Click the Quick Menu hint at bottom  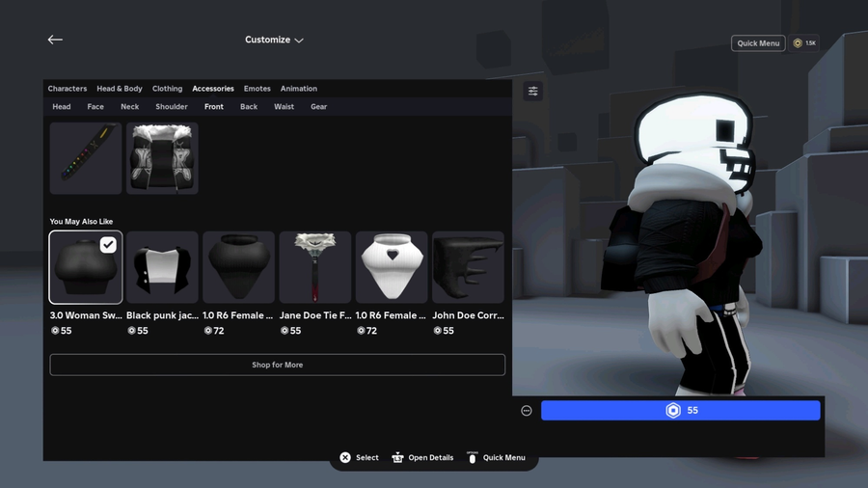pyautogui.click(x=496, y=457)
